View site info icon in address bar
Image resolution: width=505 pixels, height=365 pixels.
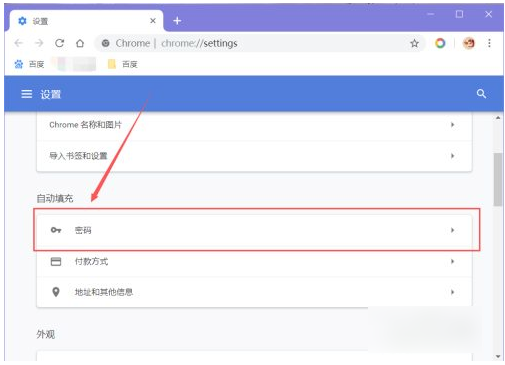coord(105,43)
